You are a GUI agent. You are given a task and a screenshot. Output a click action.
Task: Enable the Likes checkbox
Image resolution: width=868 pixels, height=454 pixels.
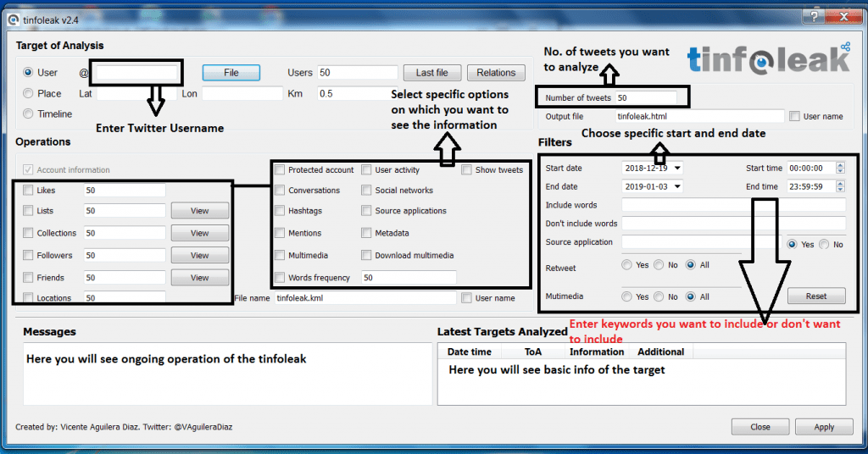28,191
